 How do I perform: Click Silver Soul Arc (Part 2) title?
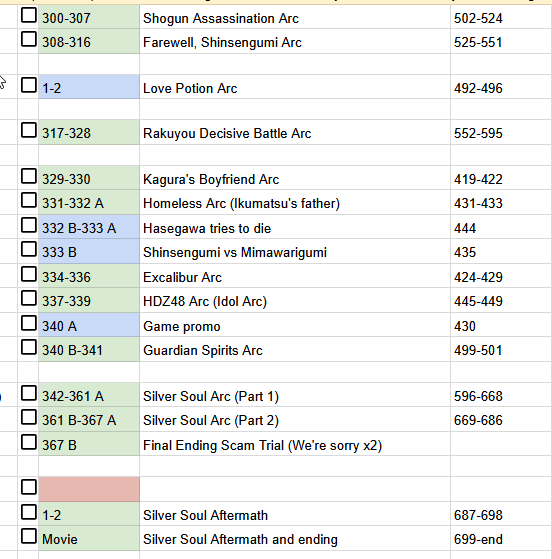click(x=211, y=420)
